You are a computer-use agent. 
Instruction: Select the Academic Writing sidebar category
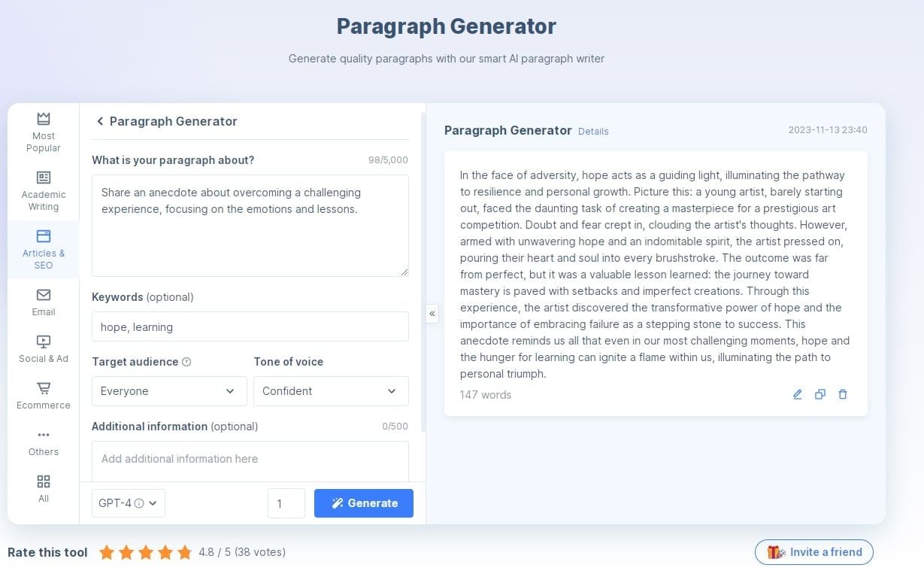(x=44, y=191)
